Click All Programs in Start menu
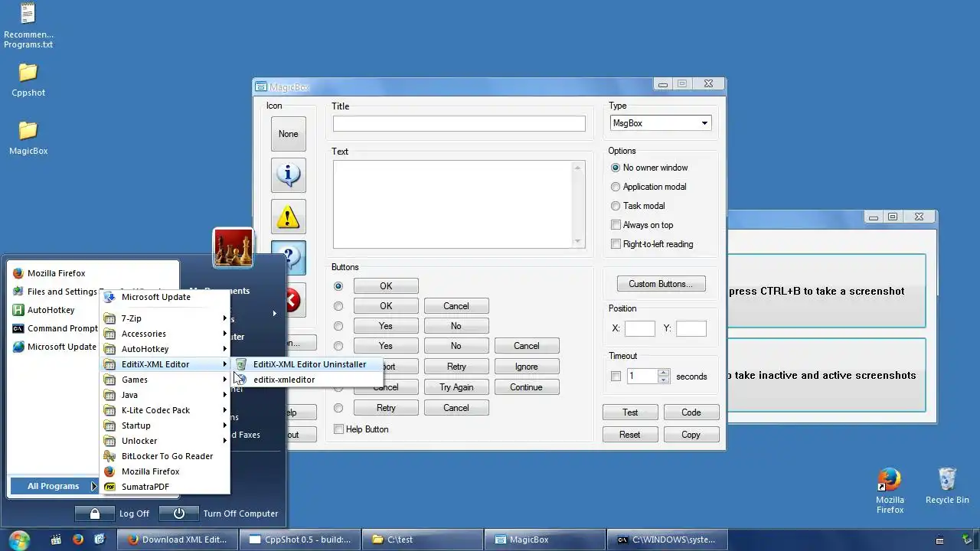Image resolution: width=980 pixels, height=551 pixels. tap(54, 486)
